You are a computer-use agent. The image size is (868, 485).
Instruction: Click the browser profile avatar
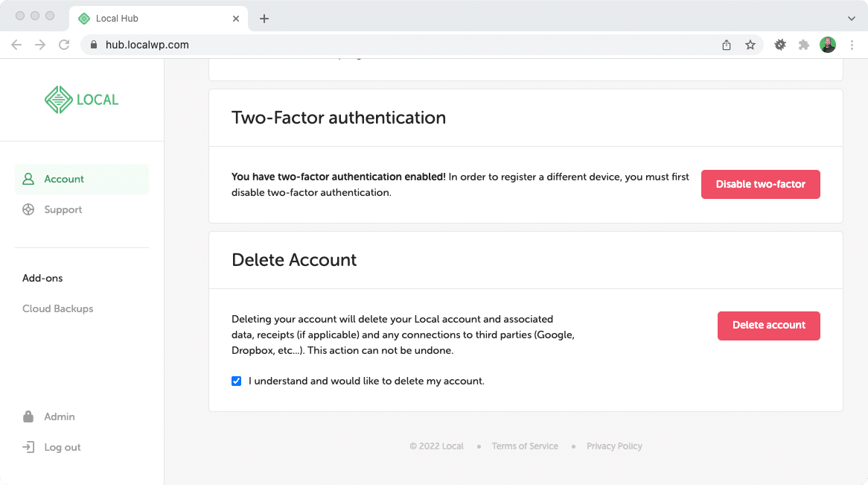[x=828, y=45]
